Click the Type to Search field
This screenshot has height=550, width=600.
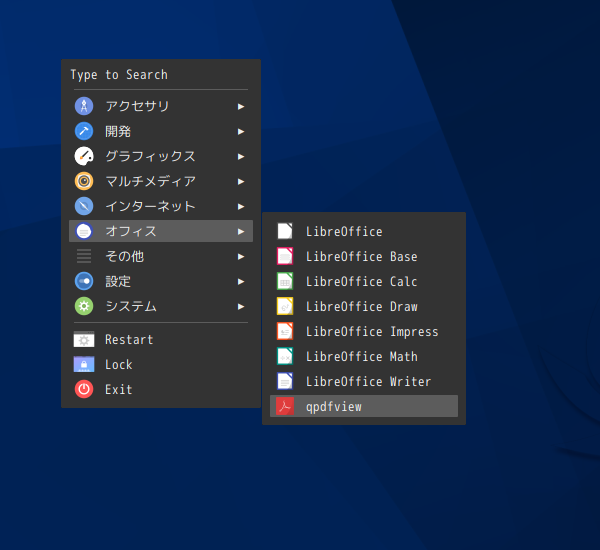pos(161,75)
